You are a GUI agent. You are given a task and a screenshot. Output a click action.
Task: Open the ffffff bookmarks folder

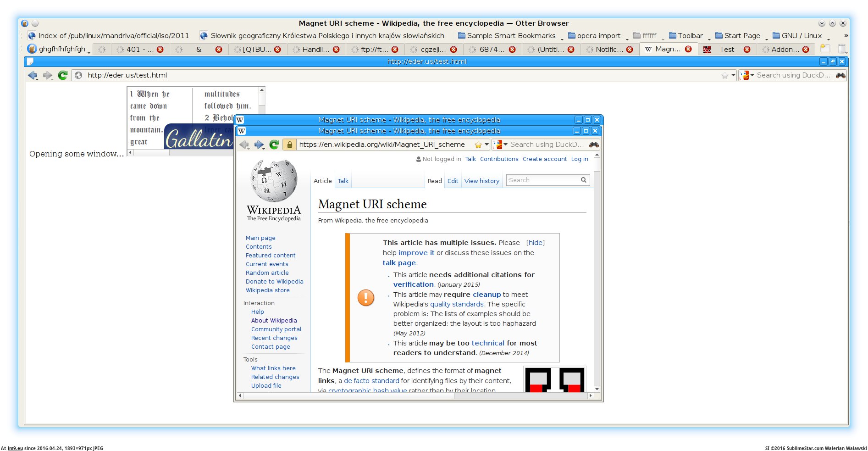coord(649,36)
